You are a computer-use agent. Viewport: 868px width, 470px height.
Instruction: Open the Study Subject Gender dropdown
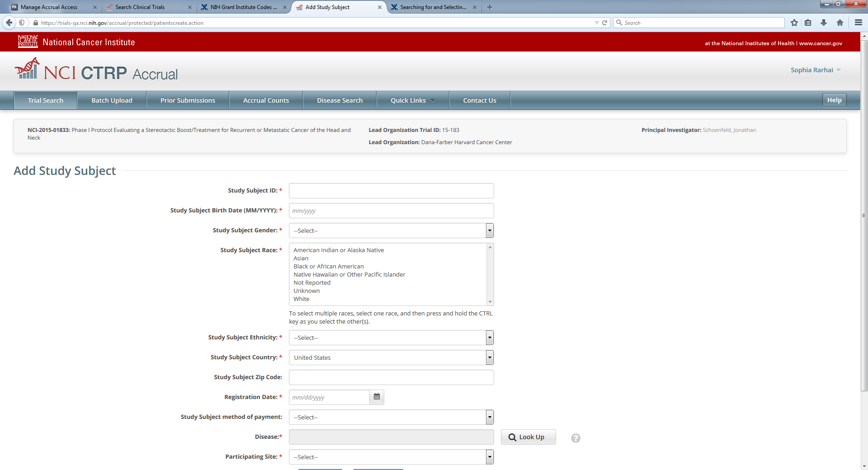[391, 230]
